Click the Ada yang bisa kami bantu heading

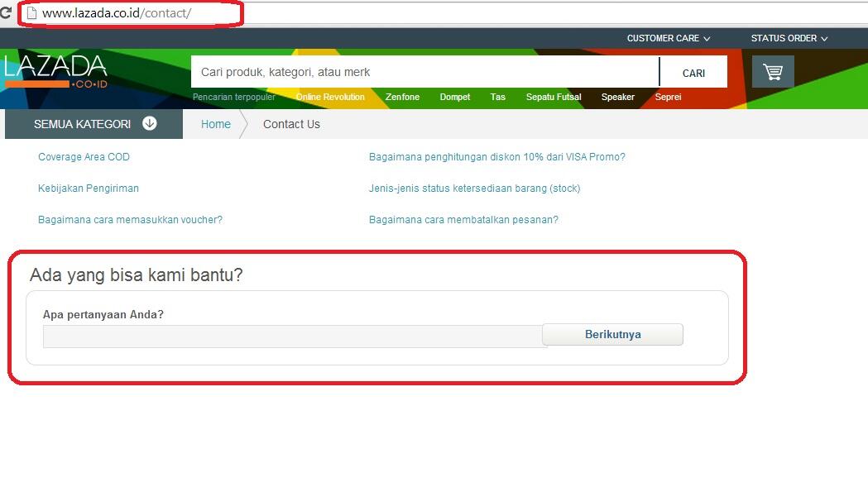tap(137, 275)
